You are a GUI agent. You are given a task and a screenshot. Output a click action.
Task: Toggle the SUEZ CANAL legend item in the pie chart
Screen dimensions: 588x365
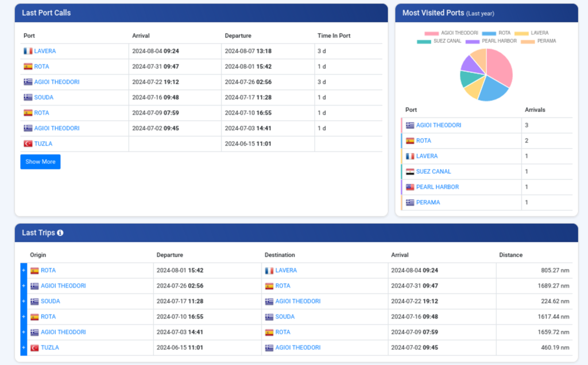pos(439,41)
